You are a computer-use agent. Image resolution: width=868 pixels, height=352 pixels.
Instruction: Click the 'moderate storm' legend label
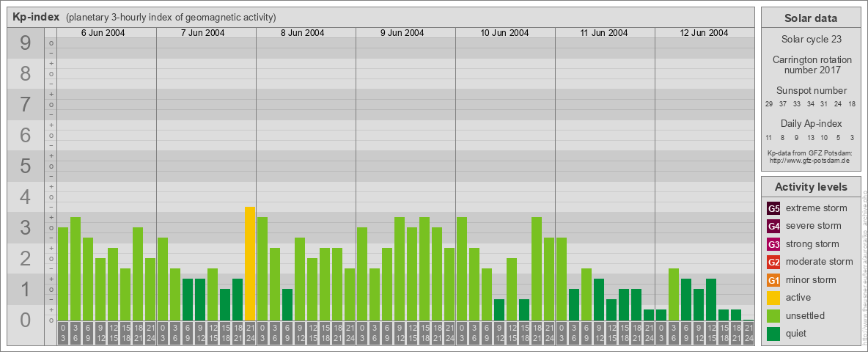click(x=820, y=261)
